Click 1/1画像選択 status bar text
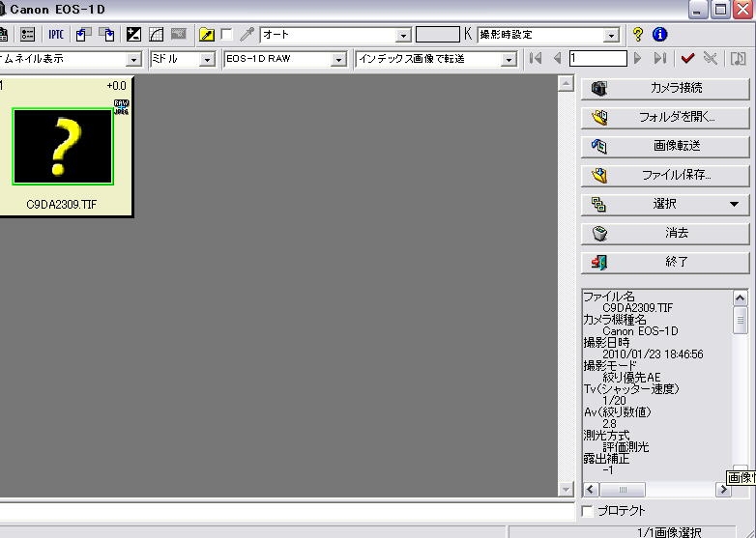Viewport: 756px width, 538px height. click(669, 532)
